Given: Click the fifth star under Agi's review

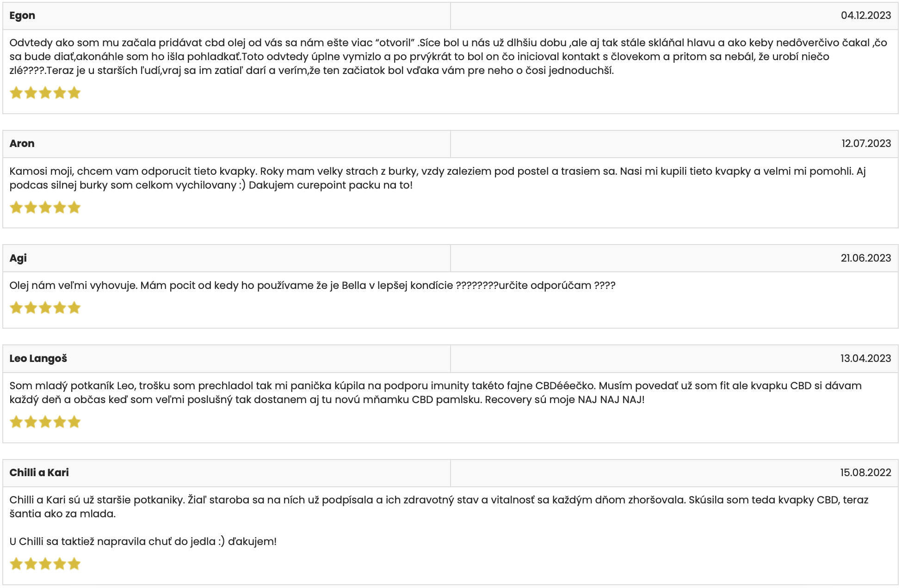Looking at the screenshot, I should point(74,308).
